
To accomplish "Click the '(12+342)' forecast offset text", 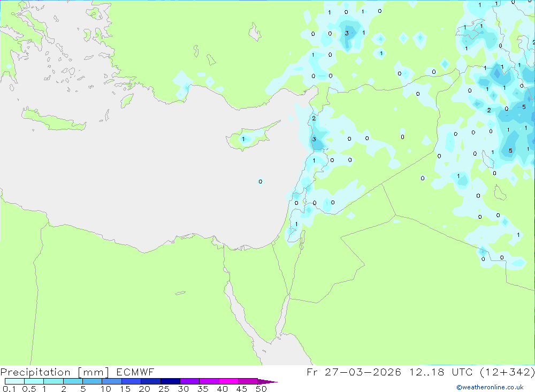I will pyautogui.click(x=507, y=372).
